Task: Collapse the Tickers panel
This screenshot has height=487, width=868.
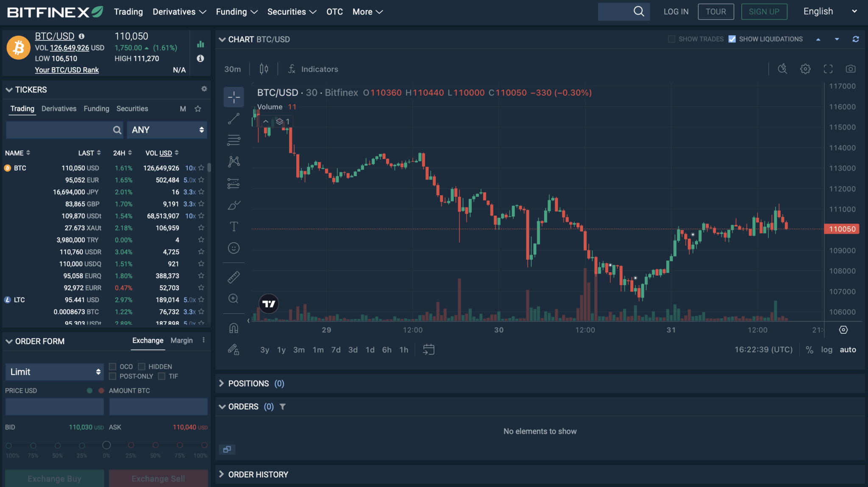Action: click(9, 90)
